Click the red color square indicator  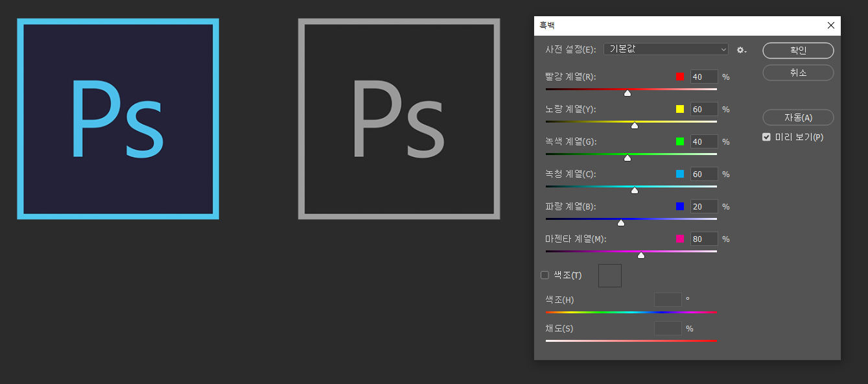click(680, 77)
